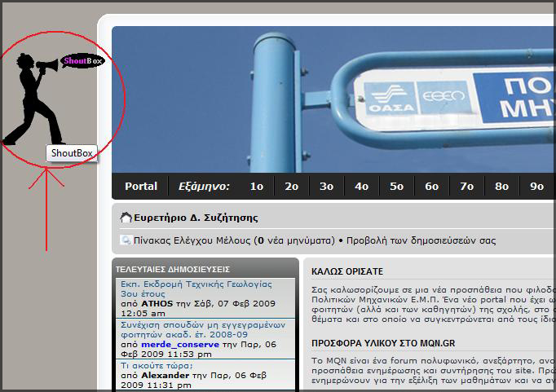Select semester 2o in navigation bar
This screenshot has width=556, height=392.
click(x=291, y=187)
